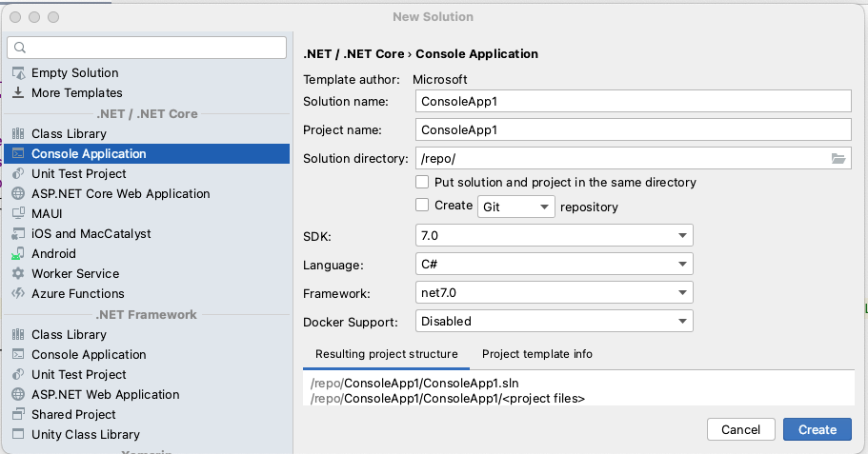Select ASP.NET Web Application template
868x454 pixels.
click(x=147, y=394)
